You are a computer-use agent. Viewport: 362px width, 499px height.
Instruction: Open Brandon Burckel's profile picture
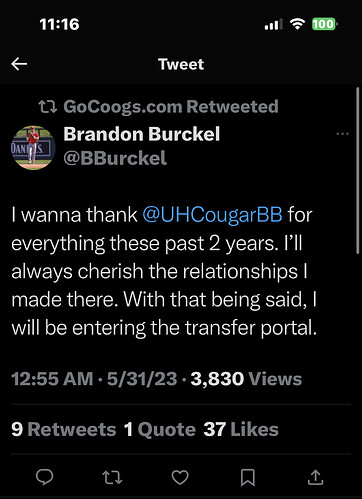point(33,148)
